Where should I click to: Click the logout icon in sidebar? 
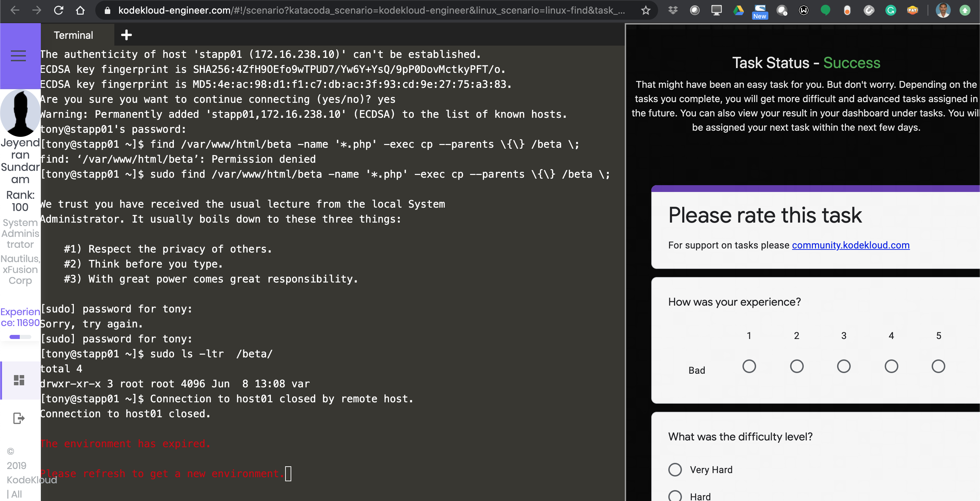(x=19, y=418)
